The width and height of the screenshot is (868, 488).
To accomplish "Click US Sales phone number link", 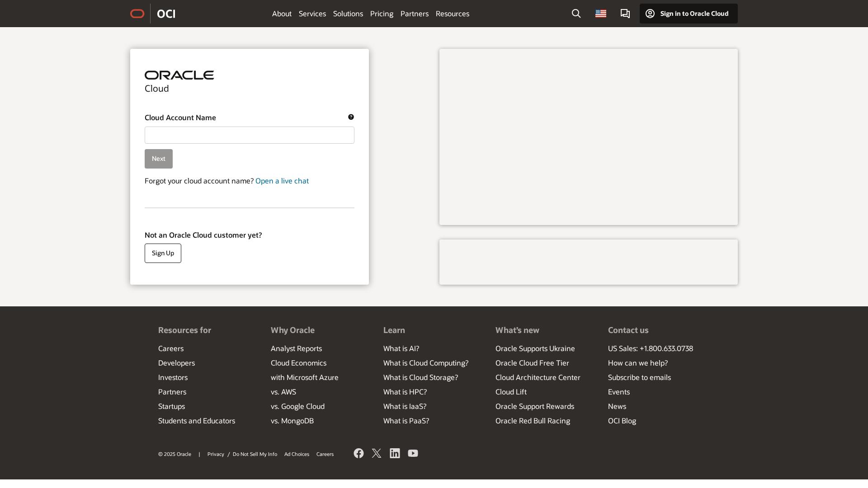I will pos(651,348).
